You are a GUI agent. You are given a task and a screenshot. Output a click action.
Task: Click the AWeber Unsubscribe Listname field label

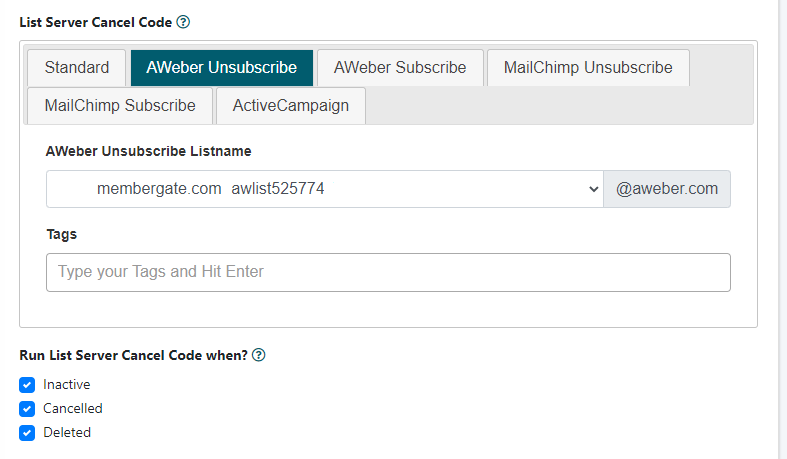pos(148,151)
